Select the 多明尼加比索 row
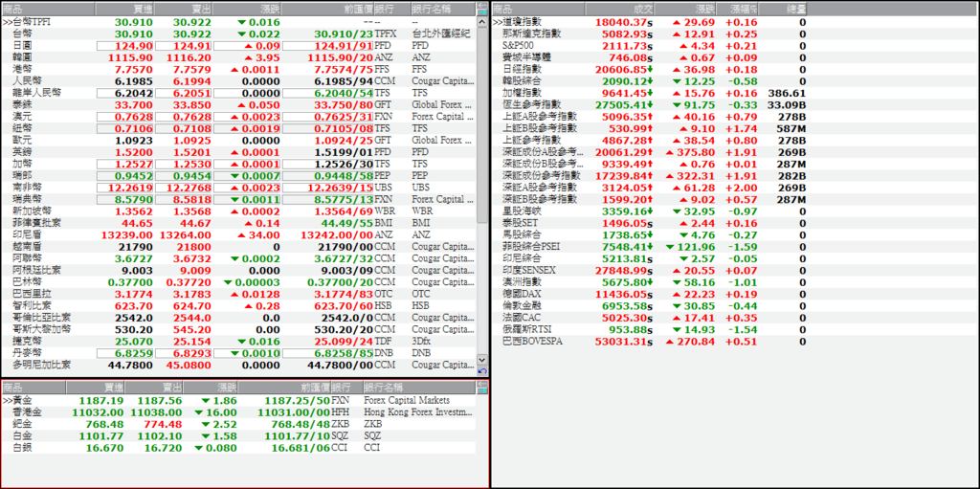Screen dimensions: 980x489 point(238,365)
